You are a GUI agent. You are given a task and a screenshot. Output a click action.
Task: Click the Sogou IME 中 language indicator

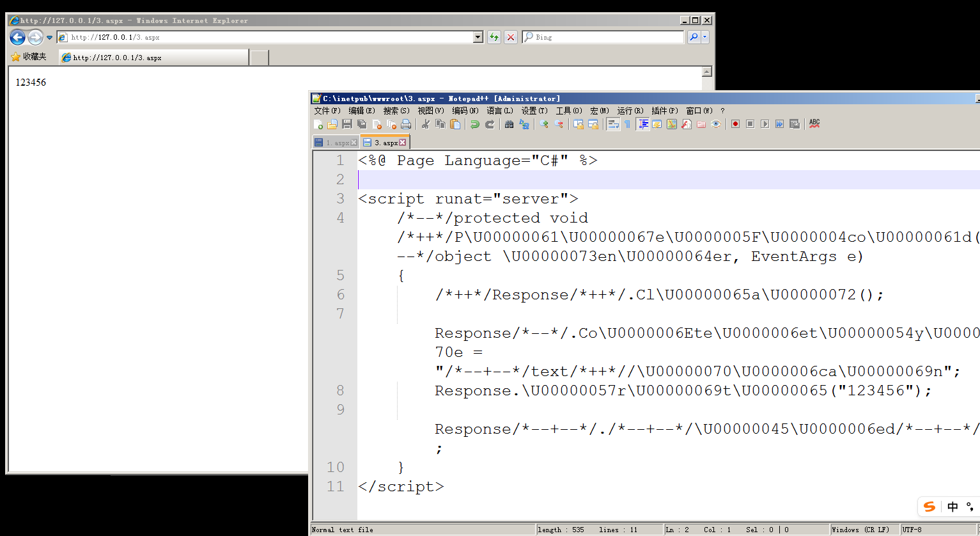tap(953, 507)
